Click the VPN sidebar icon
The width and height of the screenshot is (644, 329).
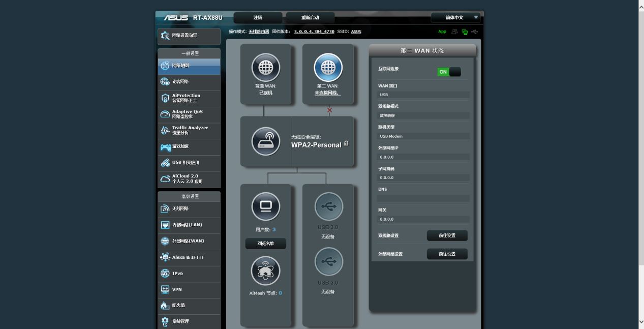(165, 290)
